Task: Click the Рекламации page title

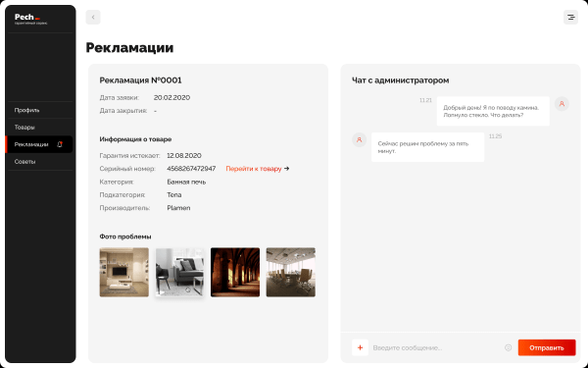Action: click(x=129, y=48)
